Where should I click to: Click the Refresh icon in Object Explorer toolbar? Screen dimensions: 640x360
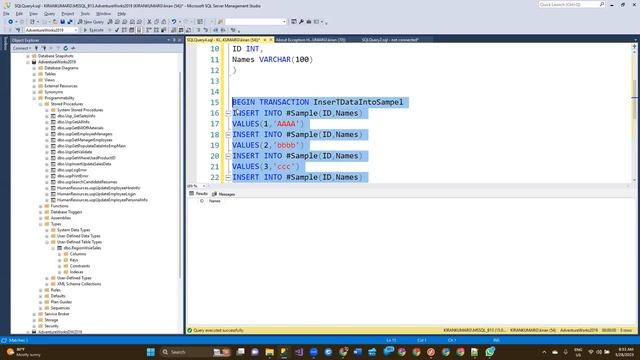[65, 48]
